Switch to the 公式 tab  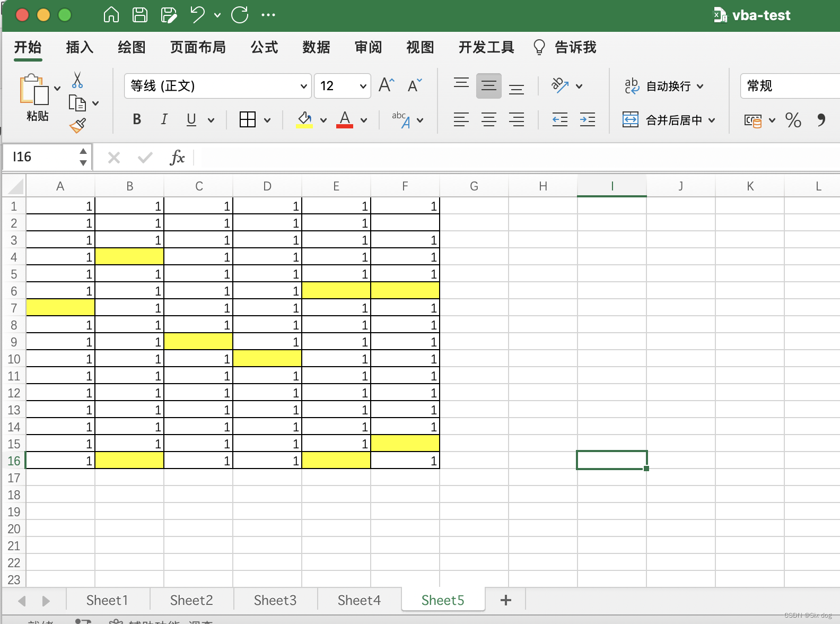(x=264, y=47)
